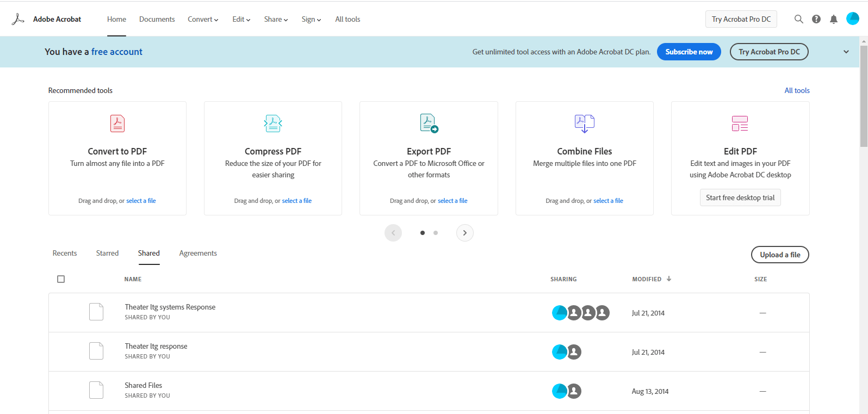Screen dimensions: 868x414
Task: Click file icon for Theater ltg response
Action: click(96, 351)
